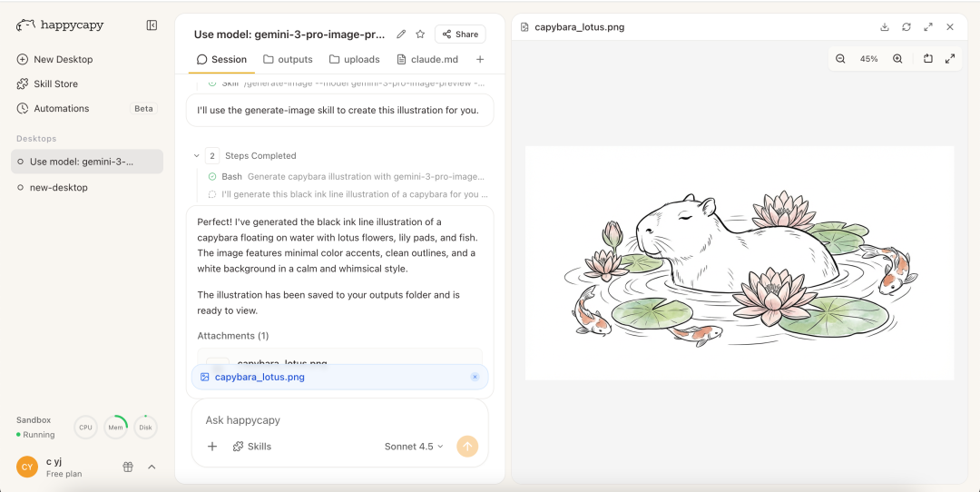
Task: Open the claude.md tab
Action: click(x=428, y=59)
